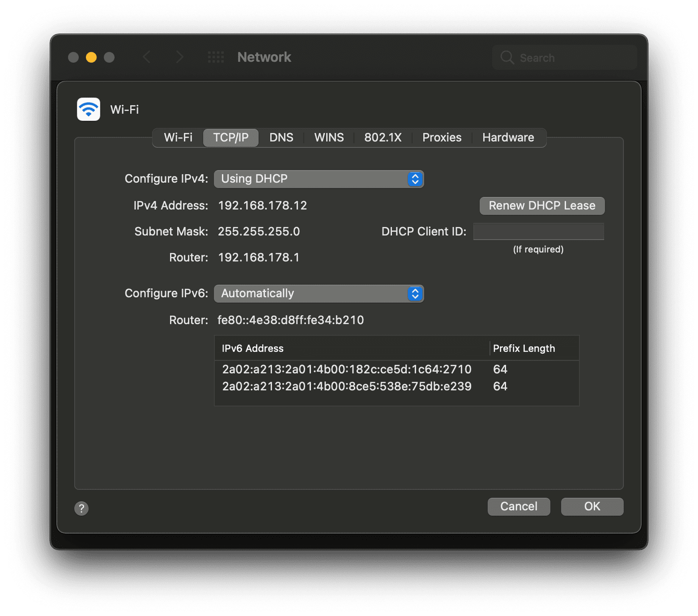Click the help question mark button
The image size is (698, 616).
point(81,508)
